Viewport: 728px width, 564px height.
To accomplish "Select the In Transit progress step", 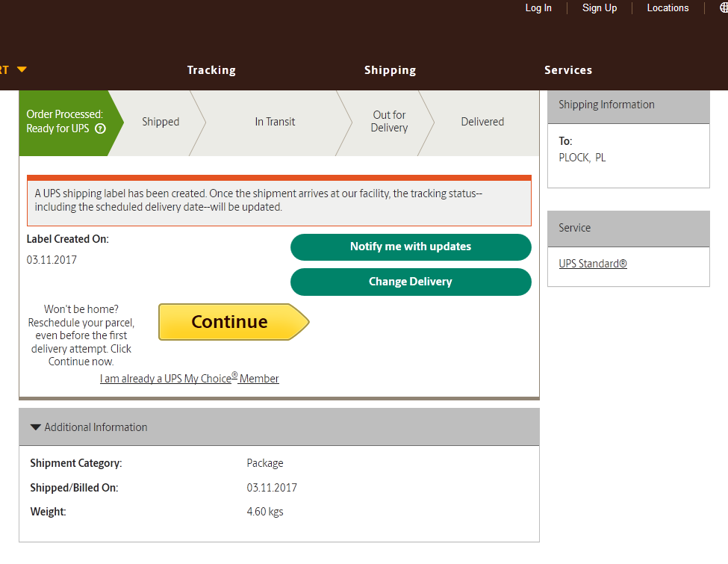I will click(x=275, y=122).
